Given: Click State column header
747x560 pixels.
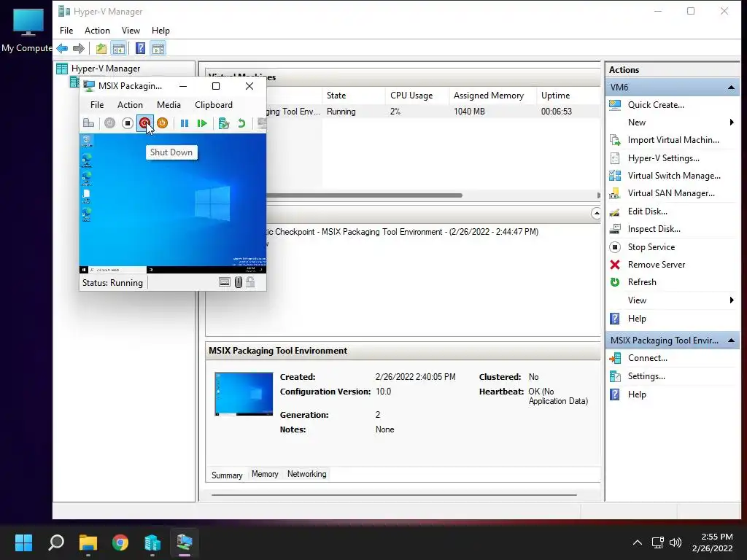Looking at the screenshot, I should (353, 96).
